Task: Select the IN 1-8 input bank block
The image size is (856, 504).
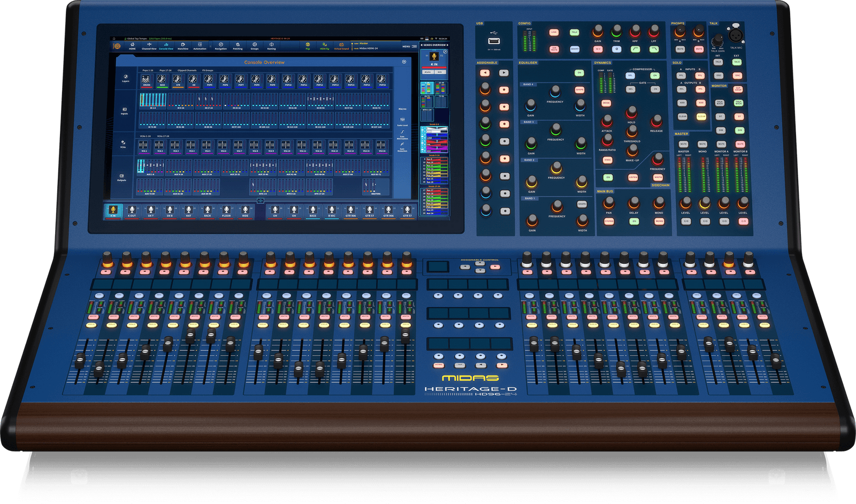Action: pyautogui.click(x=153, y=101)
